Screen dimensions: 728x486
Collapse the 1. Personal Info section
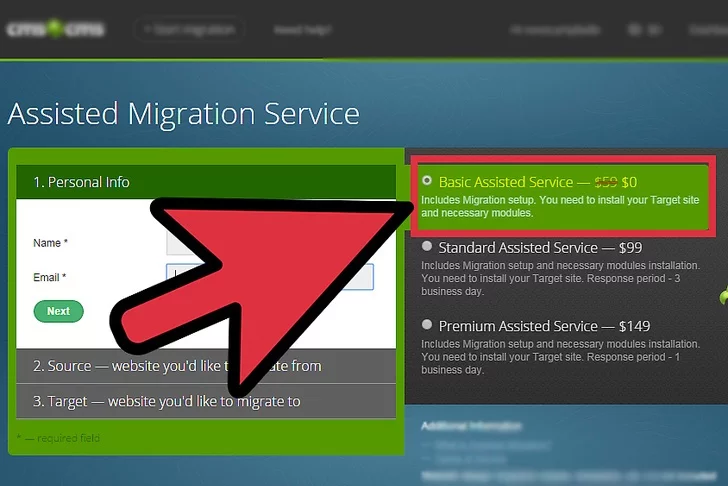click(x=100, y=182)
